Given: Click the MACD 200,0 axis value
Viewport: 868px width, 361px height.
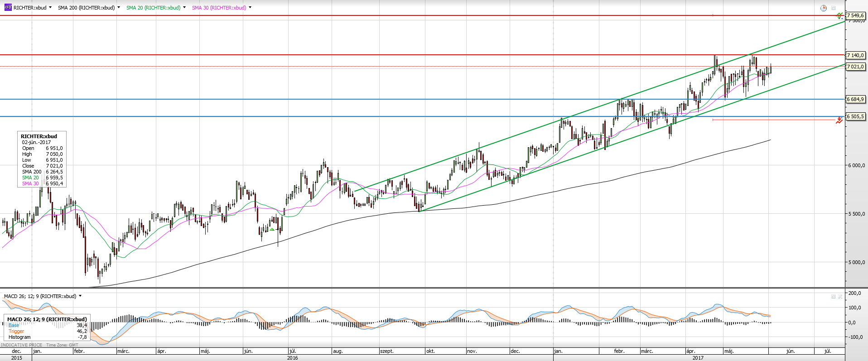Looking at the screenshot, I should (854, 293).
